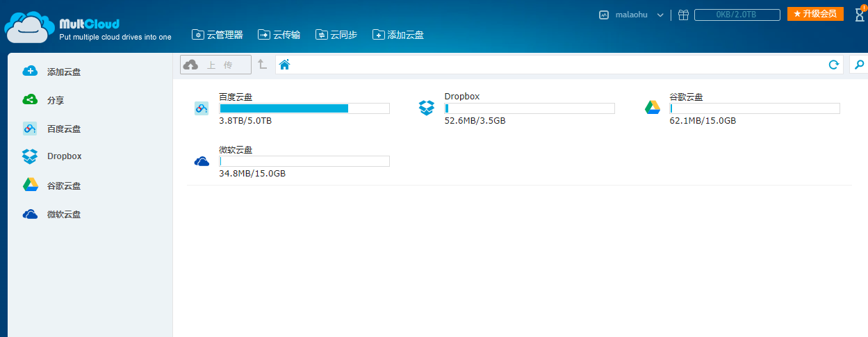This screenshot has width=868, height=337.
Task: Click the 62.1MB/15.0GB usage text
Action: pos(703,121)
